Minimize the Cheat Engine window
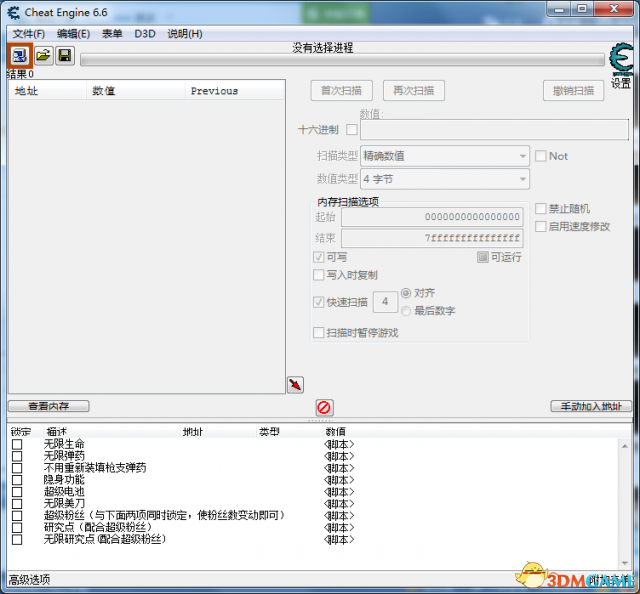Screen dimensions: 640x594 (x=559, y=9)
